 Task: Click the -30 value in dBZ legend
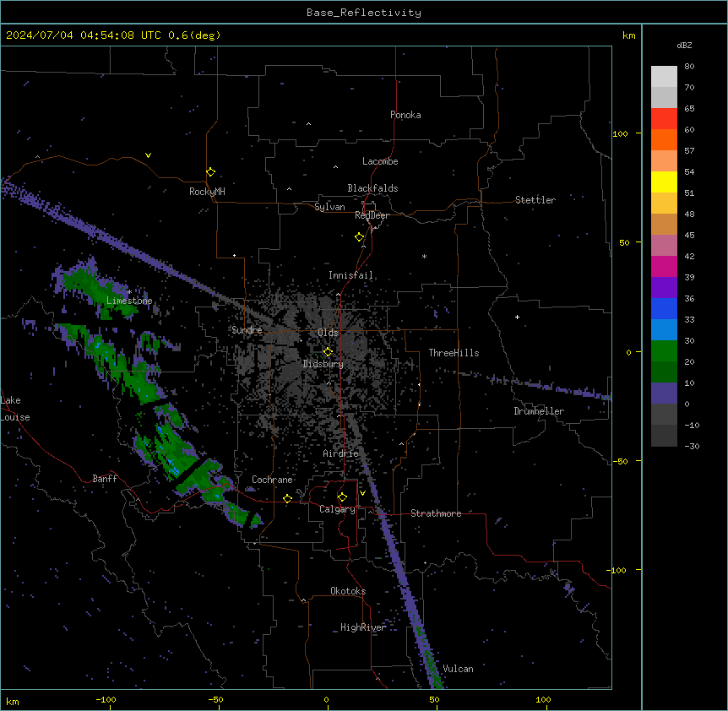[x=692, y=447]
